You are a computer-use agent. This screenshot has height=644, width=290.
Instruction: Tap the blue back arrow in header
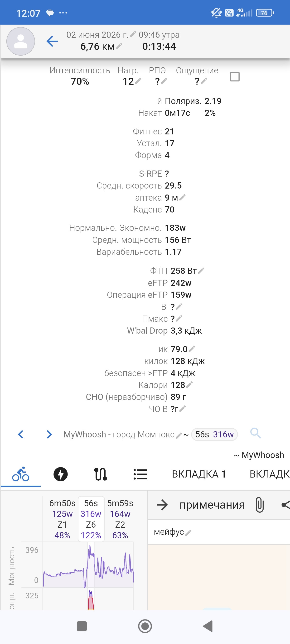click(52, 41)
